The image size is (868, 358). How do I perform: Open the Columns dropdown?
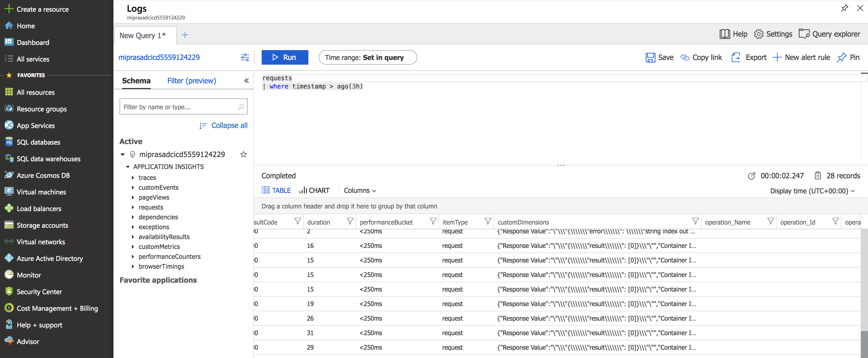[360, 190]
